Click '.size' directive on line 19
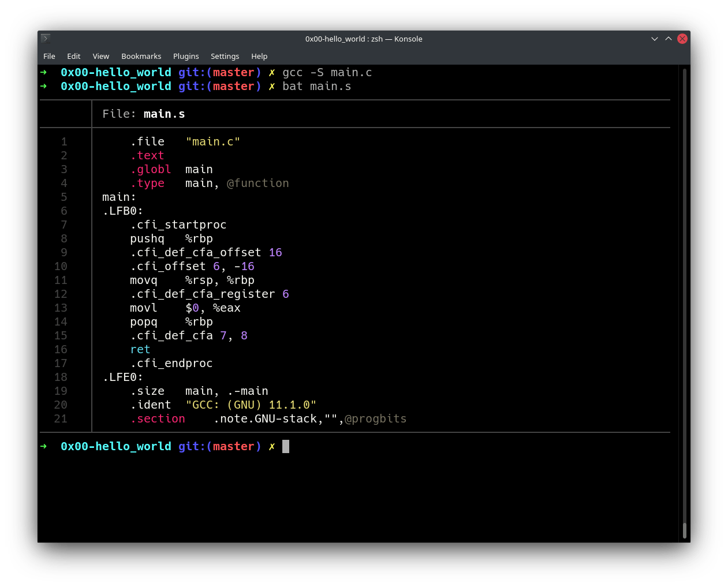728x587 pixels. click(x=147, y=391)
